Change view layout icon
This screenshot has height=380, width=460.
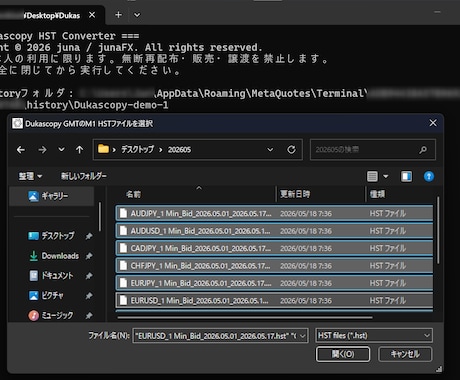372,176
